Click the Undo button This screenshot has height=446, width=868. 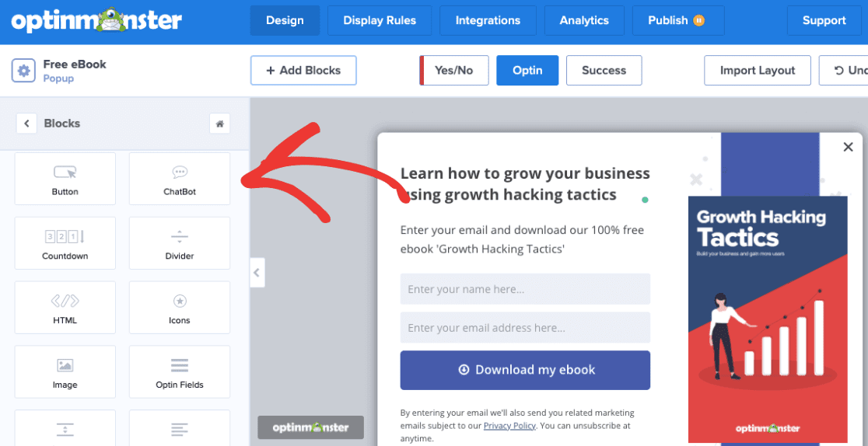844,70
